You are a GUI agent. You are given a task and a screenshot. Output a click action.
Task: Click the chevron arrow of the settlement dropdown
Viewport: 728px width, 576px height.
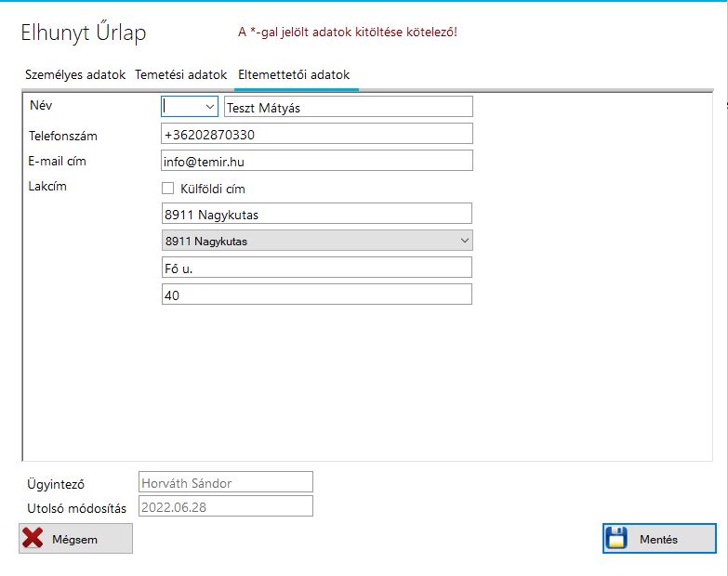tap(465, 242)
